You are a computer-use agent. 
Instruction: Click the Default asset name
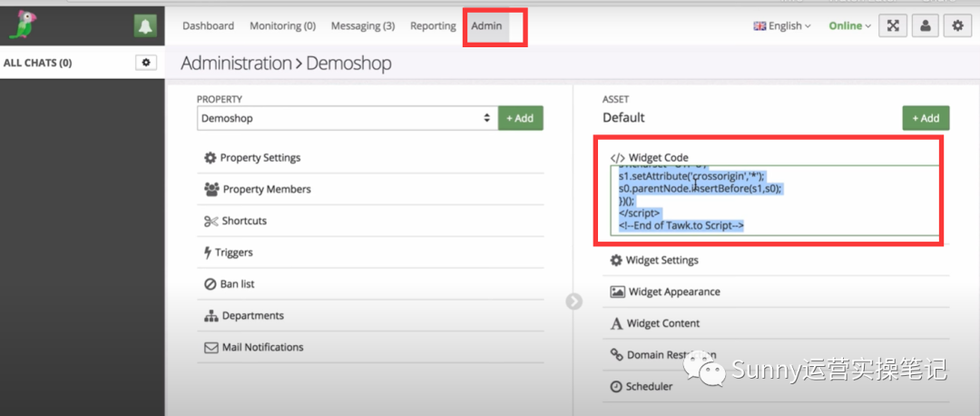point(623,117)
